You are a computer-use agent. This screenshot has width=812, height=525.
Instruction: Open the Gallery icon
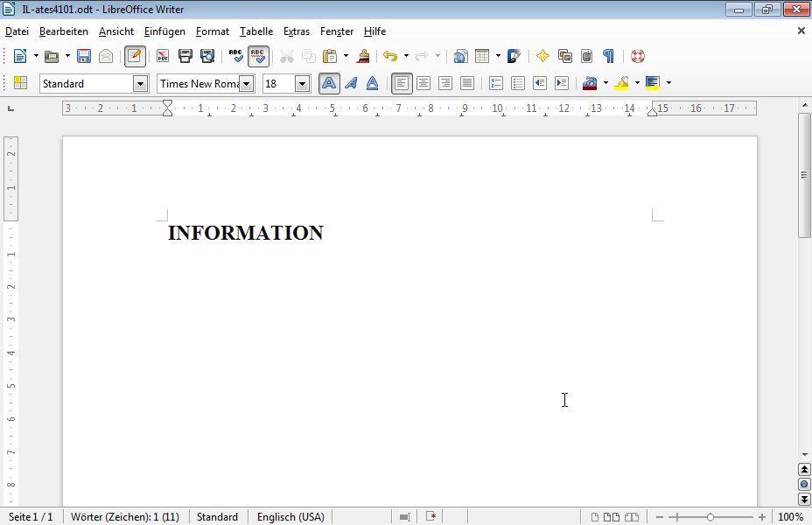[x=565, y=56]
